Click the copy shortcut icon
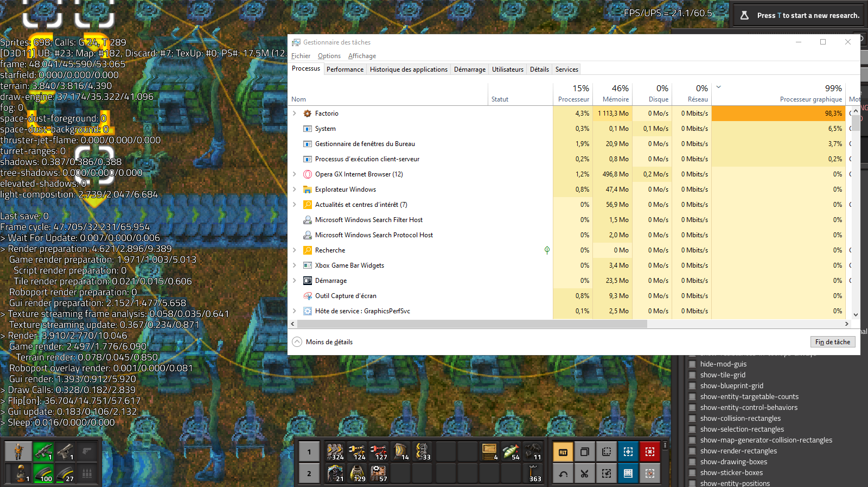The image size is (868, 487). 585,452
